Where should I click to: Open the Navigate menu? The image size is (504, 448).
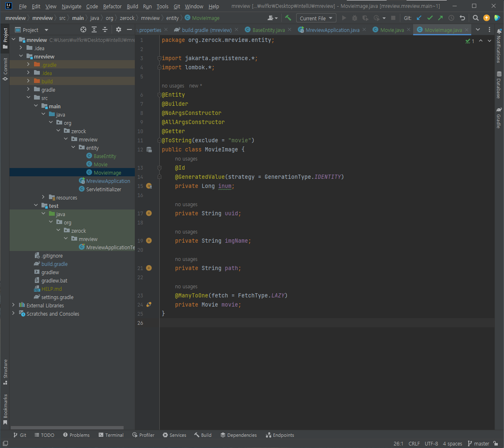pyautogui.click(x=71, y=6)
